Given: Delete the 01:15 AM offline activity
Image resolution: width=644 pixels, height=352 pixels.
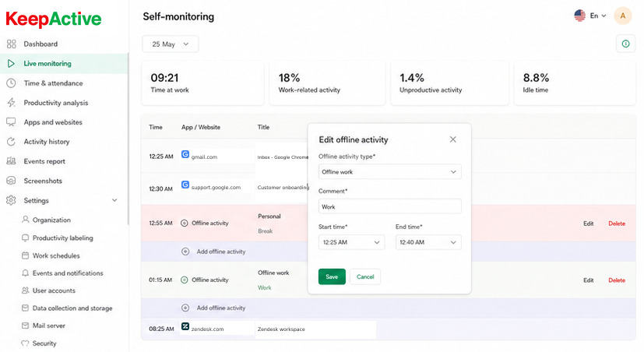Looking at the screenshot, I should 617,280.
